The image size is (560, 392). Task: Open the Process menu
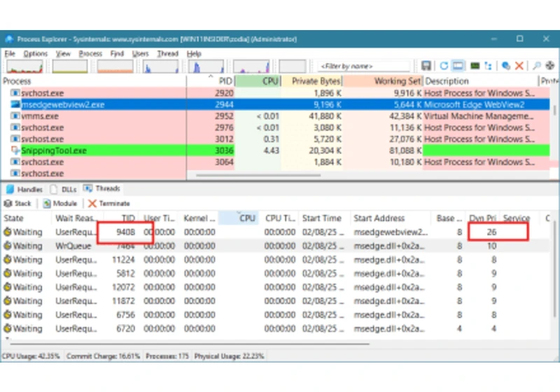90,54
